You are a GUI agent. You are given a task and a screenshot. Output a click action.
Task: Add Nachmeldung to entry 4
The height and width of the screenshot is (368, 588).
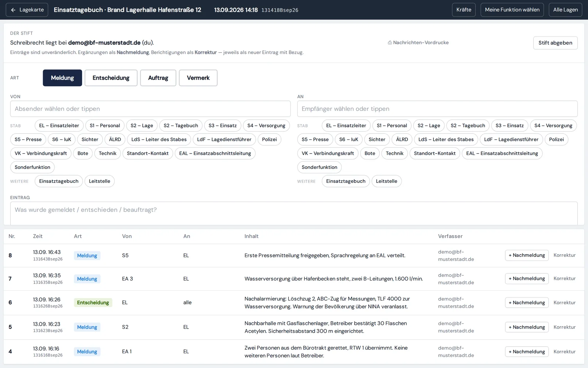coord(527,352)
